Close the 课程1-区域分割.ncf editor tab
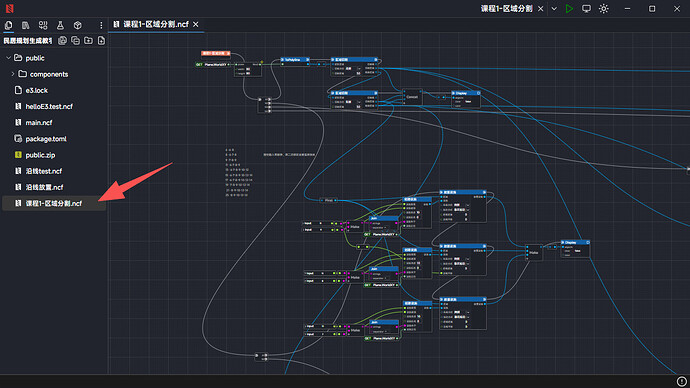Viewport: 690px width, 388px height. pos(196,24)
